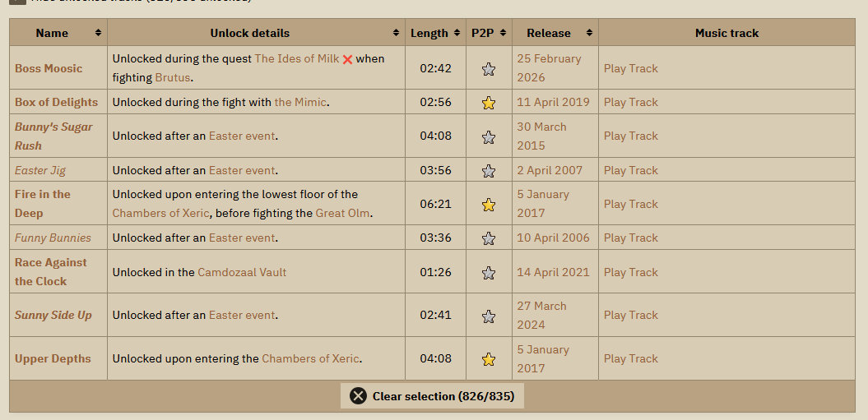868x420 pixels.
Task: Open 5 January 2017 date in Upper Depths row
Action: [x=543, y=358]
